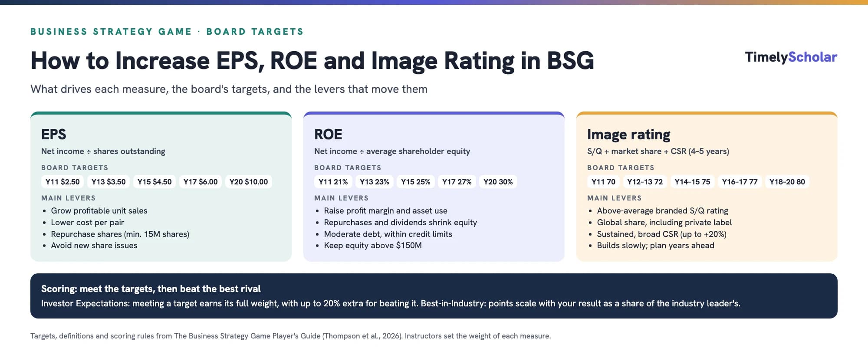Click the "Y14–15 75" target chip
The image size is (868, 358).
[x=693, y=182]
